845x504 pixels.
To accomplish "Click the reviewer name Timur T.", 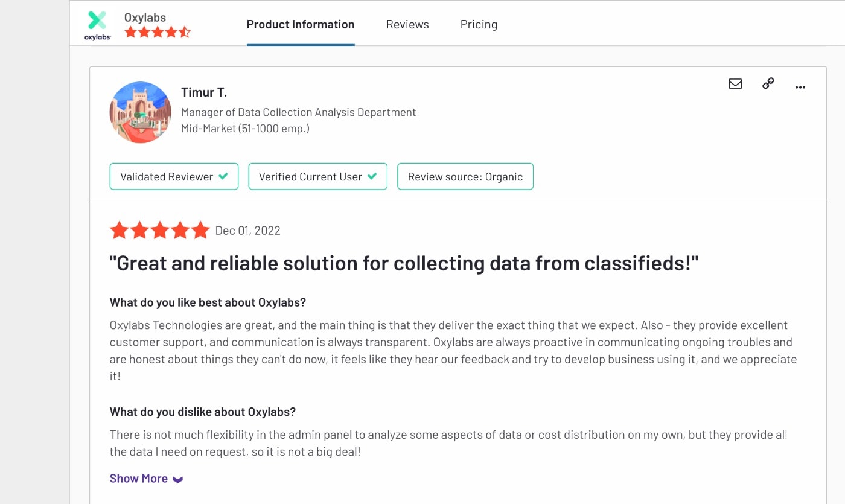I will coord(204,92).
